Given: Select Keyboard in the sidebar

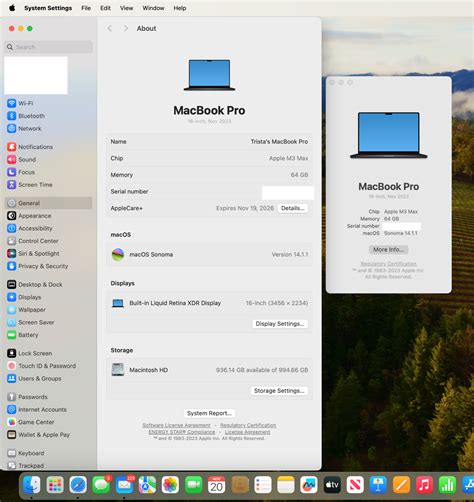Looking at the screenshot, I should tap(25, 453).
